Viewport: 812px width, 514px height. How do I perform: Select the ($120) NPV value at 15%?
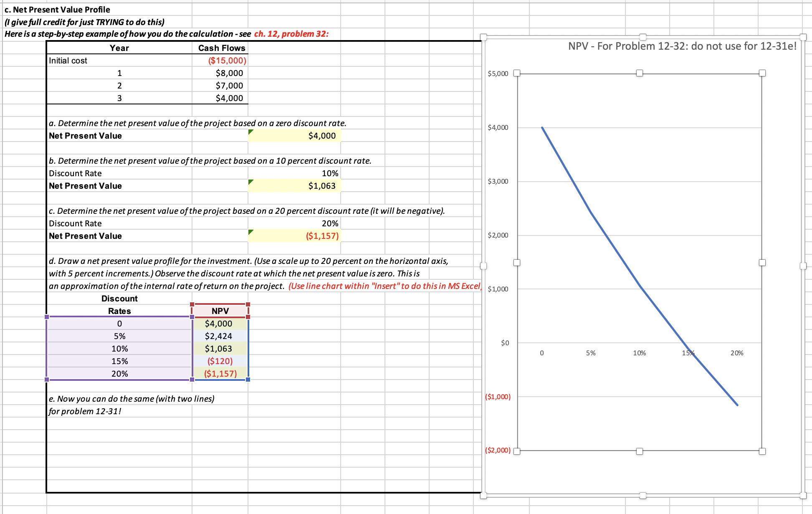pos(218,361)
